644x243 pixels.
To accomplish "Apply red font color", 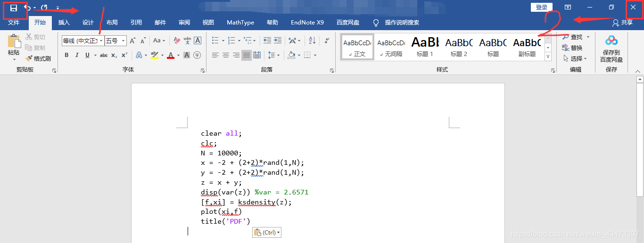I will click(x=171, y=55).
